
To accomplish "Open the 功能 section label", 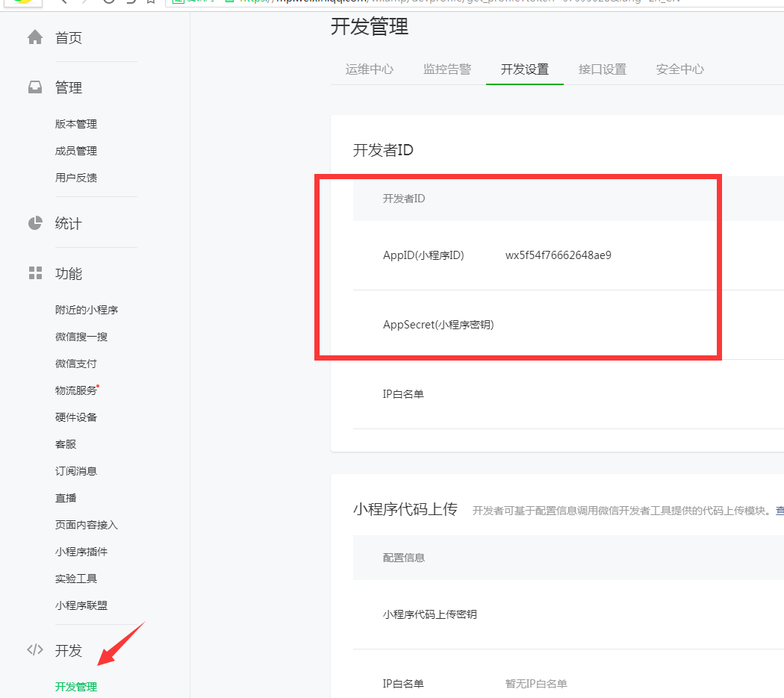I will tap(69, 273).
